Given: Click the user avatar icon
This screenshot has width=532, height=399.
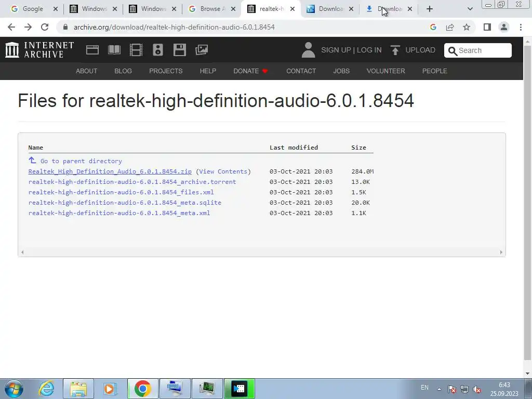Looking at the screenshot, I should (308, 50).
